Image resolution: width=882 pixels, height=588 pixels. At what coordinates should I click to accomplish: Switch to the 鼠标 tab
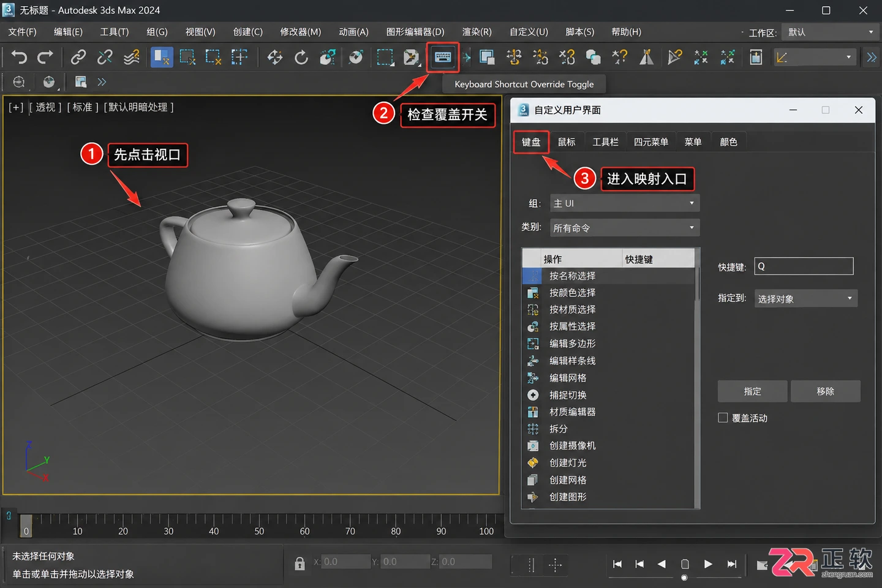click(567, 142)
